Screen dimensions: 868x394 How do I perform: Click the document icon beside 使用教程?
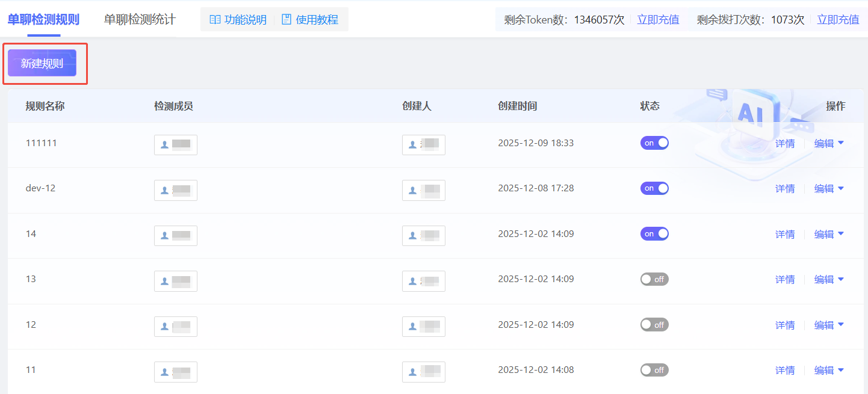[x=287, y=20]
